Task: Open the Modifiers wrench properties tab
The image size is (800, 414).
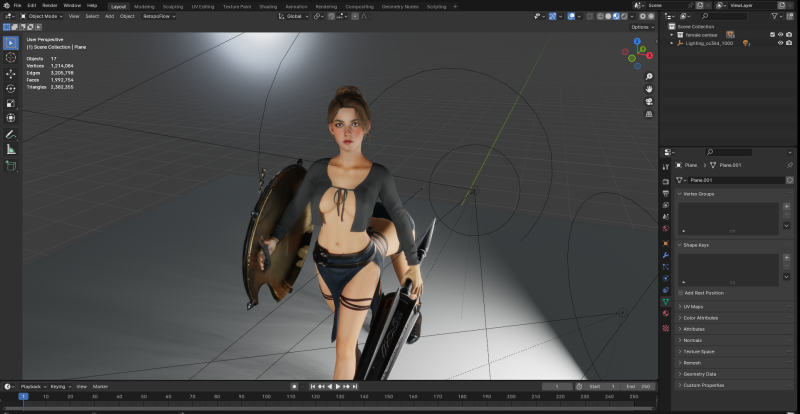Action: tap(665, 255)
